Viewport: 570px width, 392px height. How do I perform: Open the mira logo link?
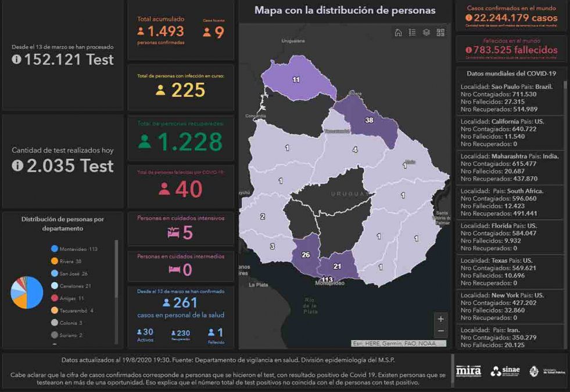[468, 371]
